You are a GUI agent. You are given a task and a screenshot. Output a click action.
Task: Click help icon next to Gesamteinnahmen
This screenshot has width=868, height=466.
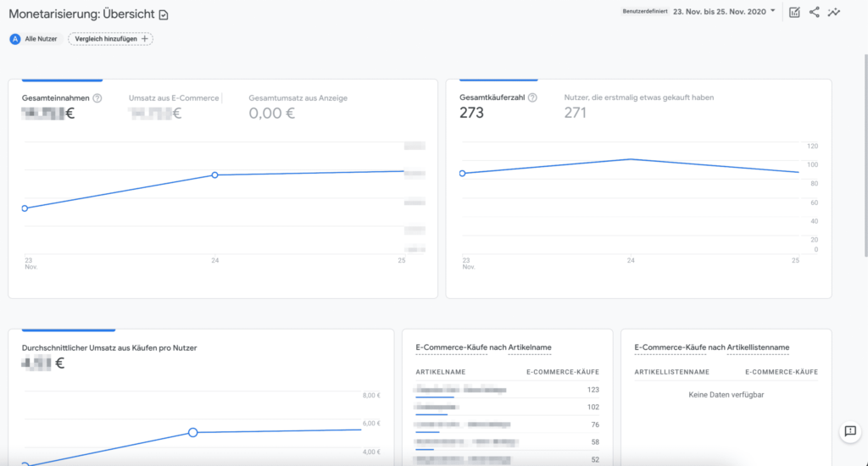(x=97, y=98)
